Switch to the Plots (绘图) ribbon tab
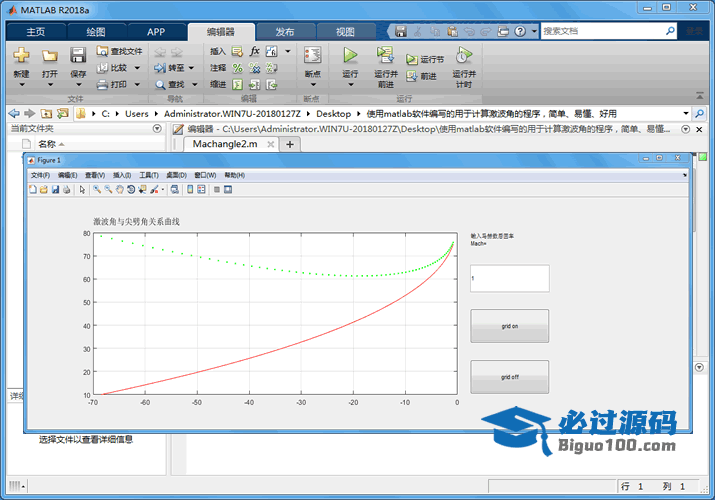The width and height of the screenshot is (715, 500). (x=96, y=32)
